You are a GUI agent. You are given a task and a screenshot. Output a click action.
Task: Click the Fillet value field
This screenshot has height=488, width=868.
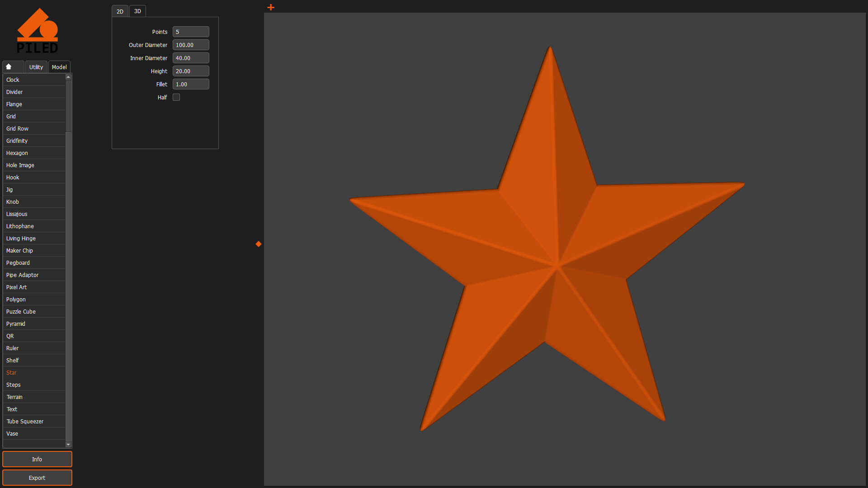point(191,84)
